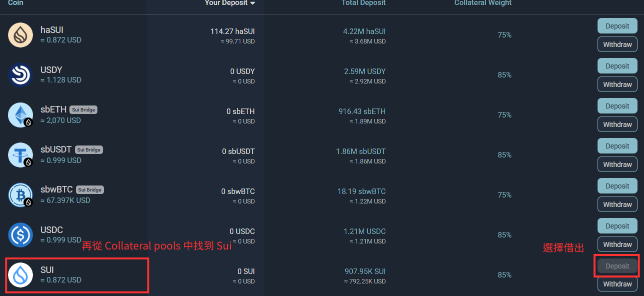Click the USDC coin icon
The image size is (644, 296).
[20, 235]
